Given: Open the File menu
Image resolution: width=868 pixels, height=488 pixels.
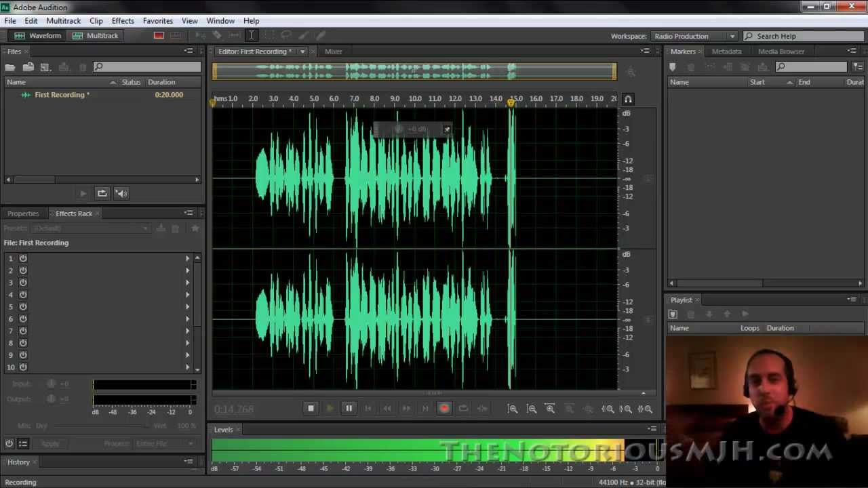Looking at the screenshot, I should (10, 21).
